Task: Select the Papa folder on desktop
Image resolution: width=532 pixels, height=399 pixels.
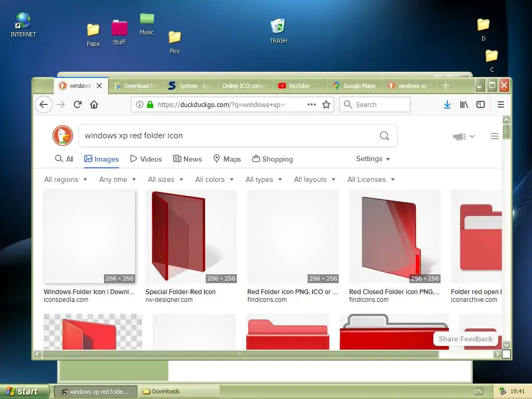Action: [93, 35]
